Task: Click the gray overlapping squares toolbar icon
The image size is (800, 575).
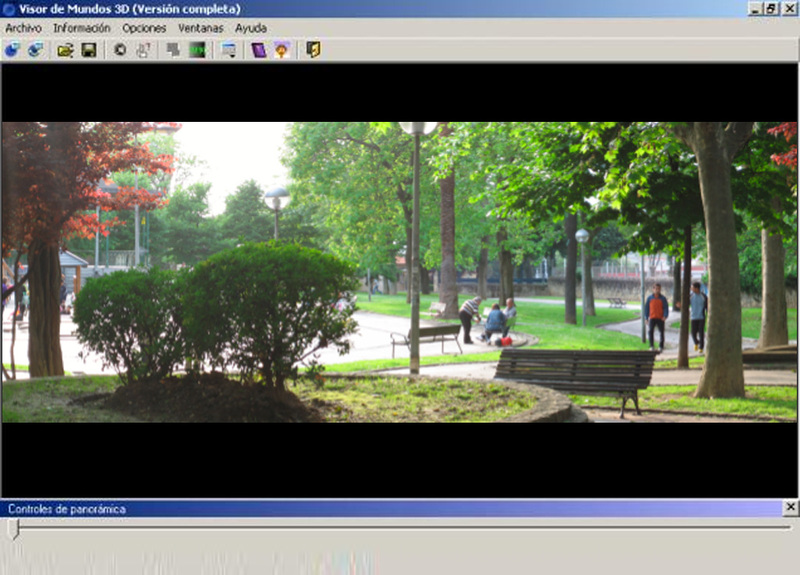Action: (173, 49)
